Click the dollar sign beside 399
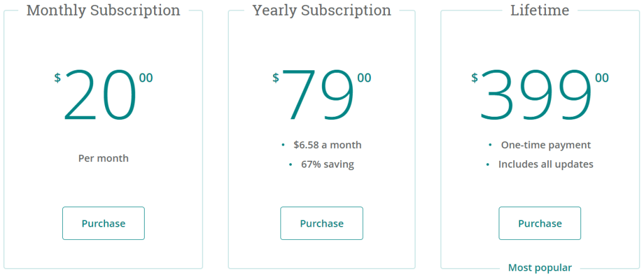The image size is (644, 275). point(474,77)
